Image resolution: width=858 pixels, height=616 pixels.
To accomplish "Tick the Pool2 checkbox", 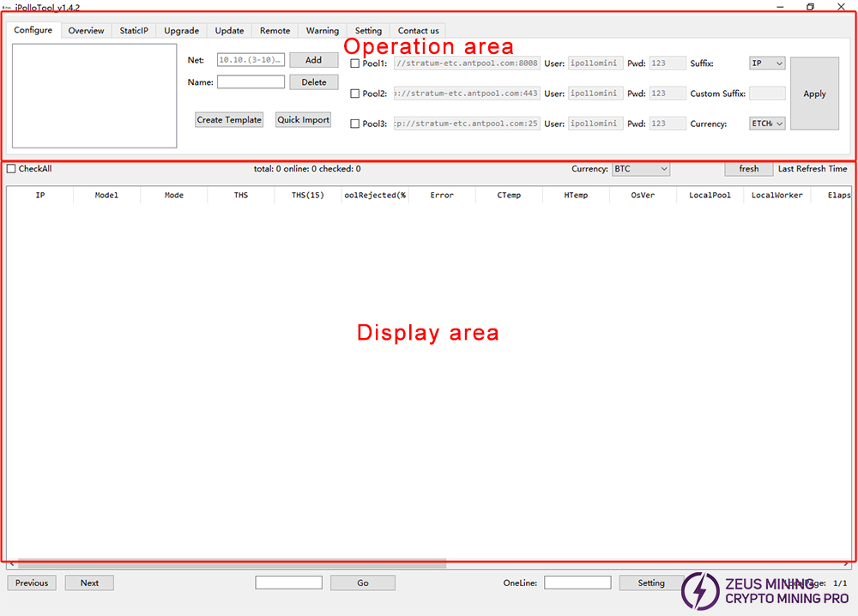I will click(356, 94).
